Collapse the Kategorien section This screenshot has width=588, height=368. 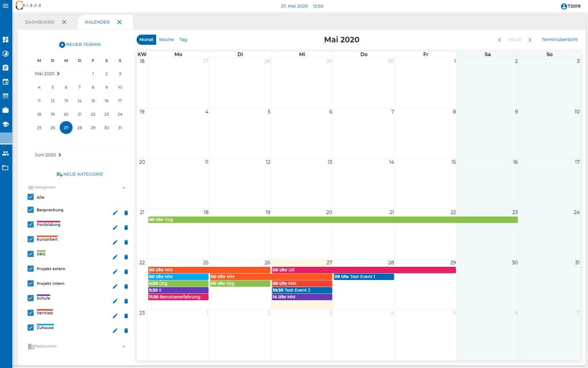pos(123,187)
